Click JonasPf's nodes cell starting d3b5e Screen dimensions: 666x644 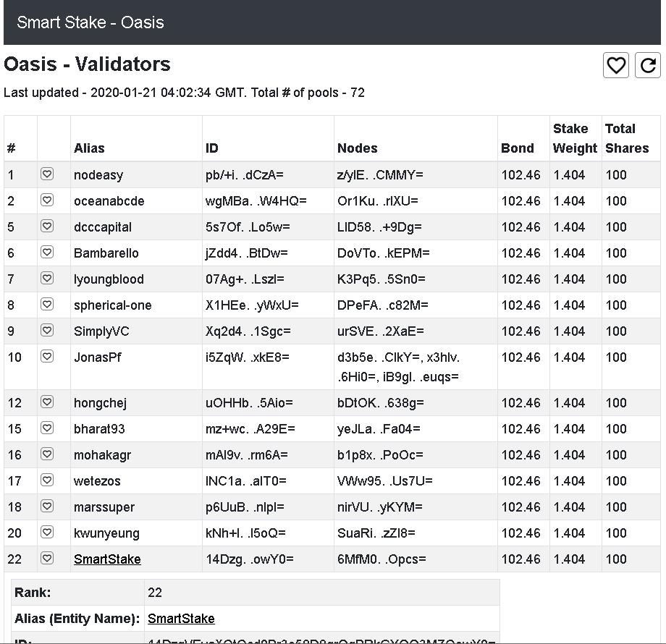[x=416, y=367]
